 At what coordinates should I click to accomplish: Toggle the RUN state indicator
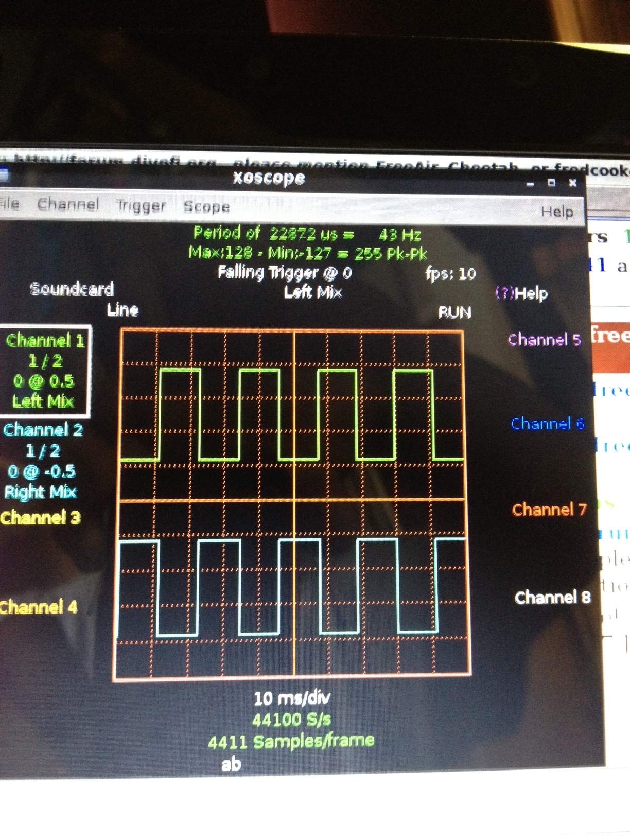[x=454, y=312]
